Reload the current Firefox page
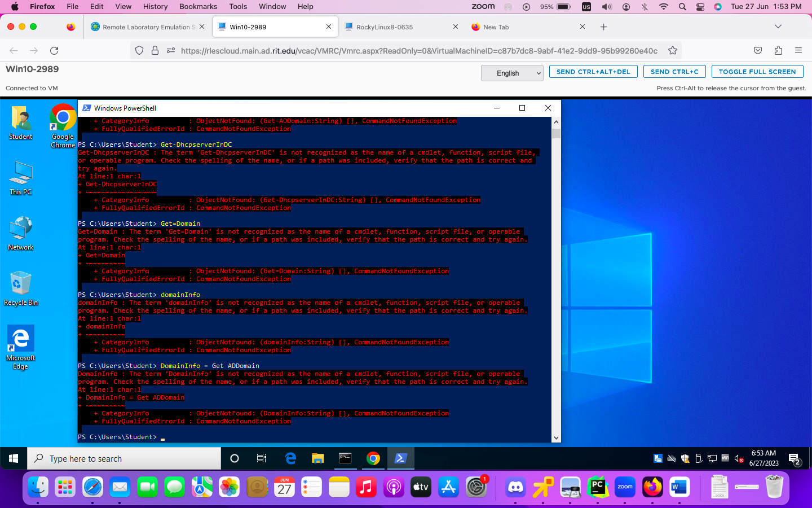 click(x=54, y=51)
